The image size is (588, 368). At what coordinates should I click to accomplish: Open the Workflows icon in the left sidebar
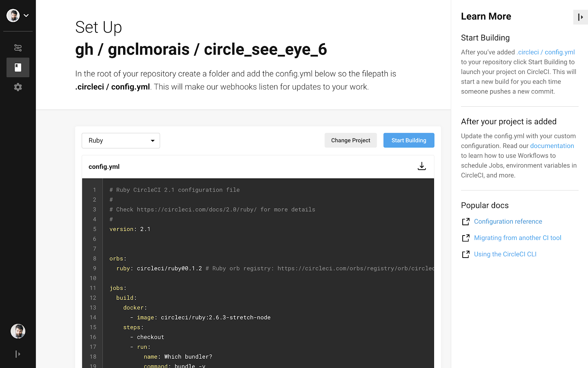click(18, 48)
